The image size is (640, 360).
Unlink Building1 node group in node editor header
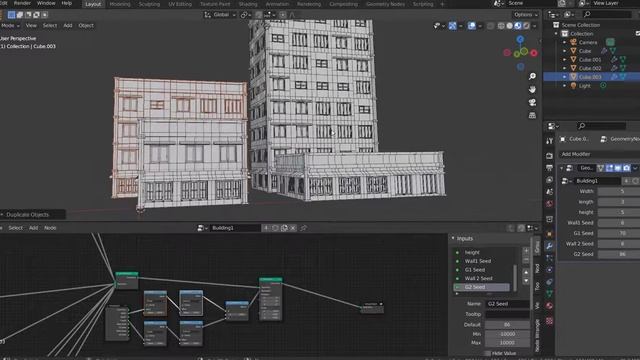[x=293, y=228]
